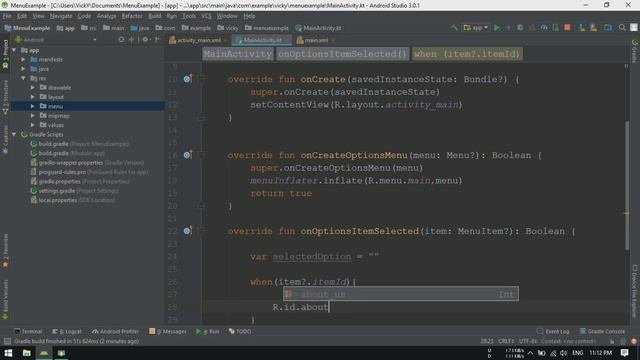Screen dimensions: 640x360
Task: Expand the layout folder arrow
Action: tap(33, 97)
